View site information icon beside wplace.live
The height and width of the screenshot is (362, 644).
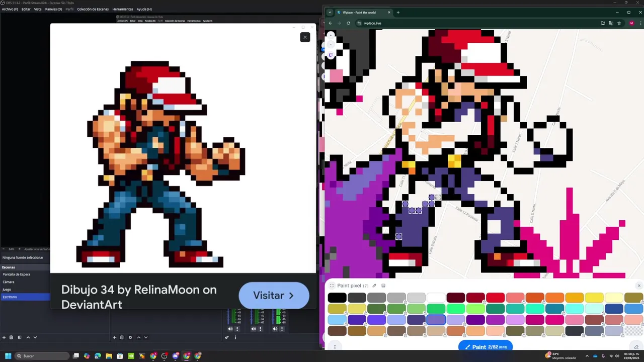[x=359, y=23]
